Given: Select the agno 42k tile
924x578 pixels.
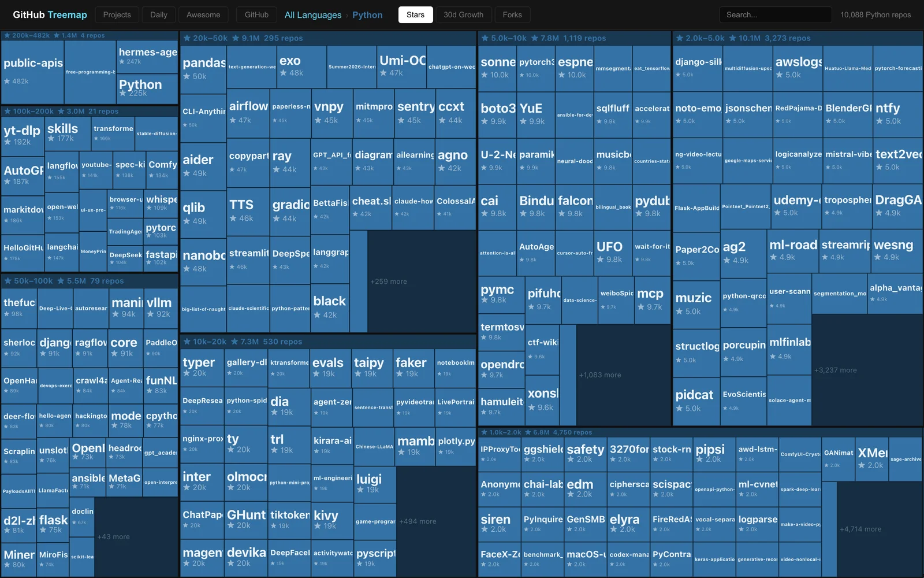Looking at the screenshot, I should [x=456, y=161].
